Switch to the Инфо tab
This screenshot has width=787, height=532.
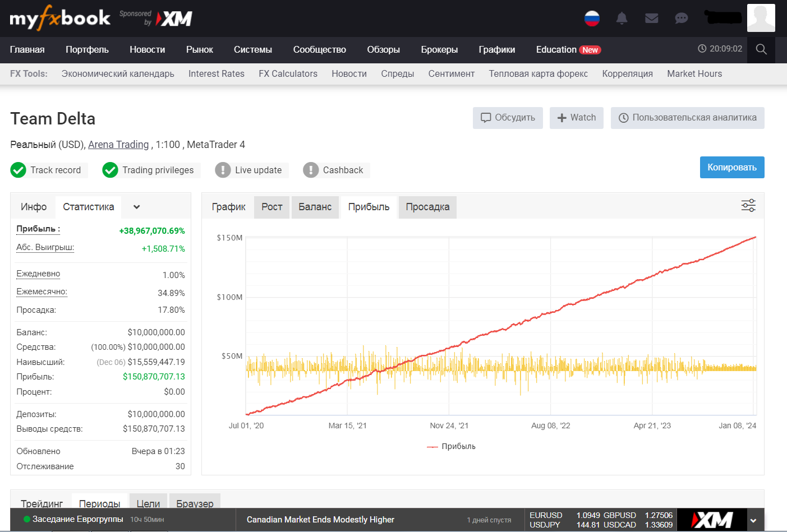tap(34, 207)
